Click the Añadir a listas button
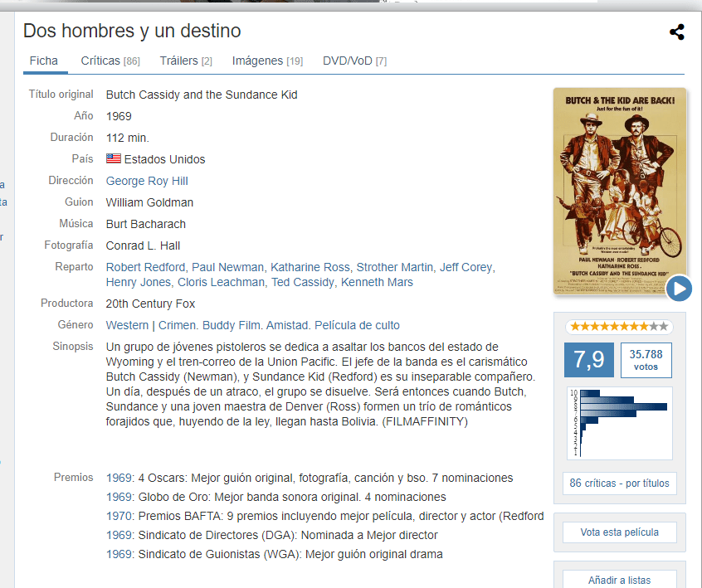 (619, 580)
